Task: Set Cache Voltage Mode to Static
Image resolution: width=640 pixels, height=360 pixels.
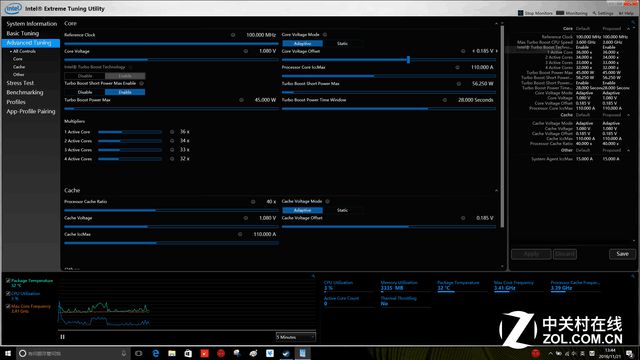Action: click(342, 210)
